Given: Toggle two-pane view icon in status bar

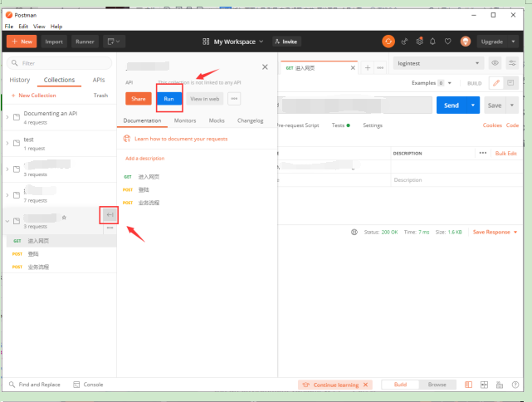Looking at the screenshot, I should coord(484,385).
